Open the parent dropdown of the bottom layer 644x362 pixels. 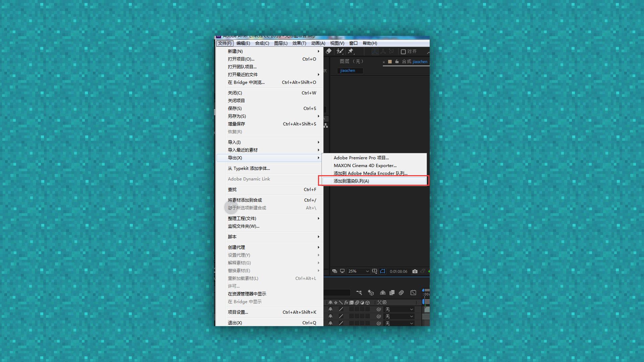399,323
